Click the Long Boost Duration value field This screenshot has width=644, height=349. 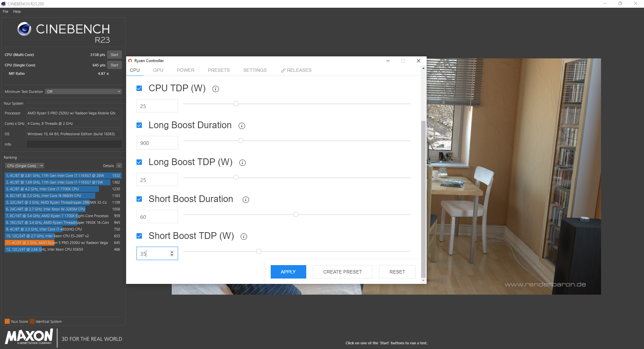157,143
